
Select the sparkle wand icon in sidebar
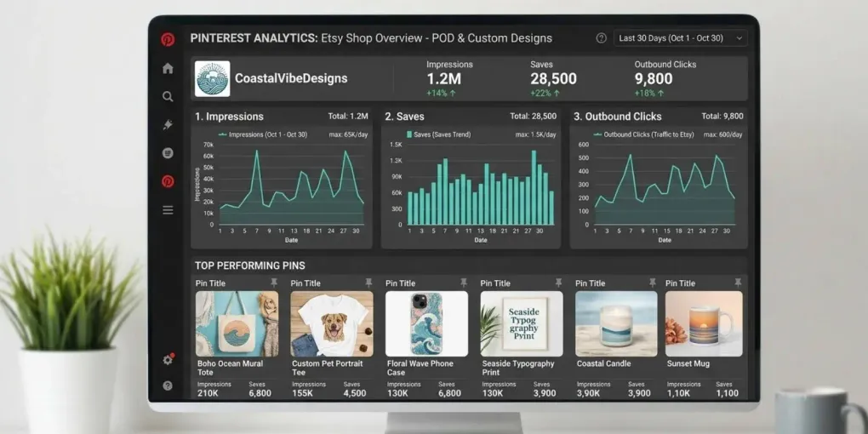168,125
